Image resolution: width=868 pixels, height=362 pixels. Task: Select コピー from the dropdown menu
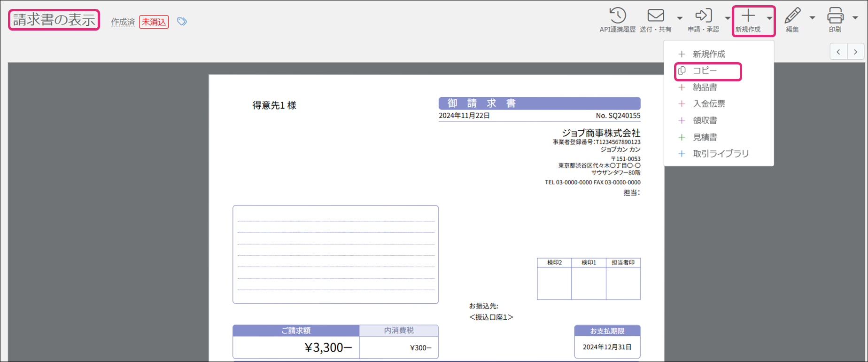705,71
